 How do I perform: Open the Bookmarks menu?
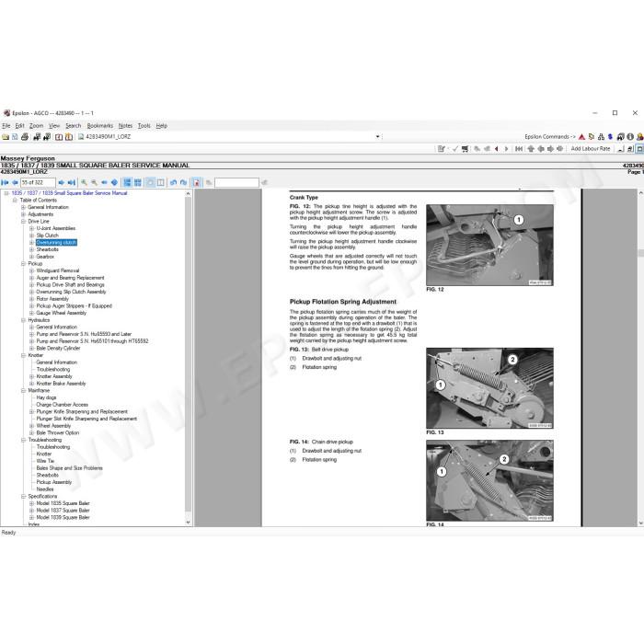tap(99, 126)
